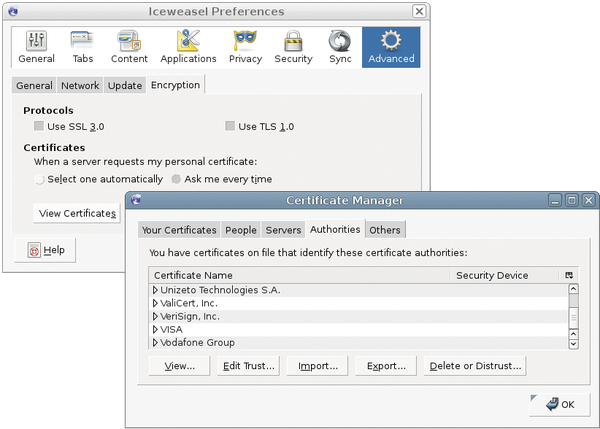Click the Edit Trust... button
600x429 pixels.
(249, 366)
